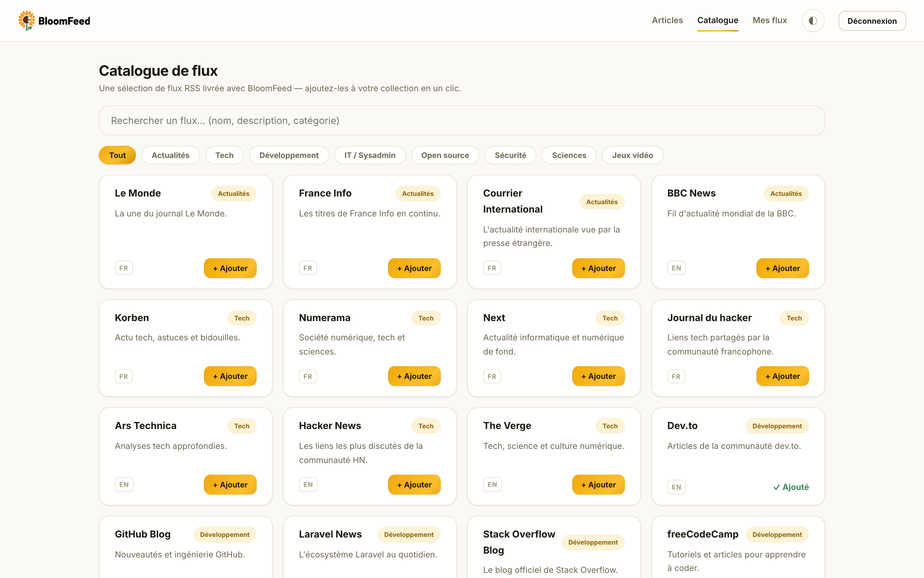Click the Le Monde card title
The image size is (924, 578).
point(138,193)
